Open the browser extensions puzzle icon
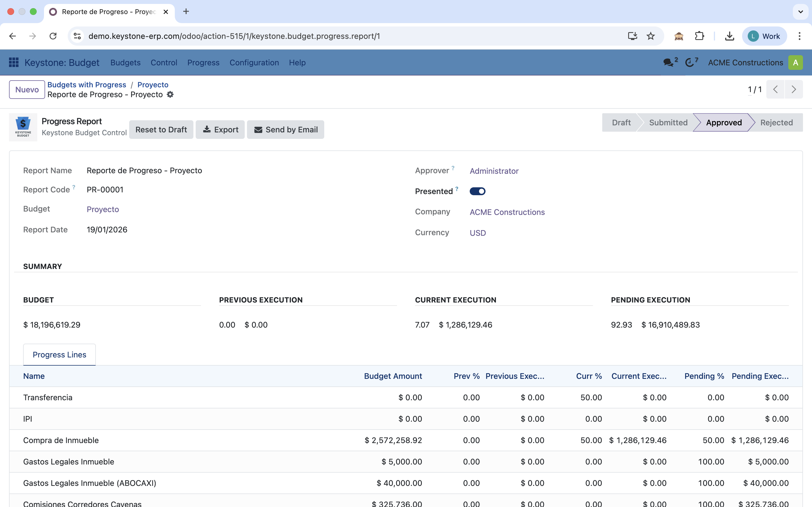The width and height of the screenshot is (812, 507). [699, 36]
